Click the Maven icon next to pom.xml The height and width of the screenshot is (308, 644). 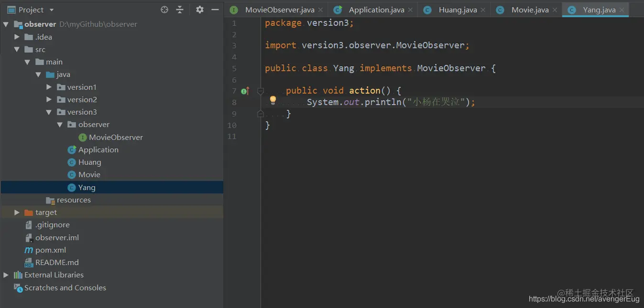(29, 250)
